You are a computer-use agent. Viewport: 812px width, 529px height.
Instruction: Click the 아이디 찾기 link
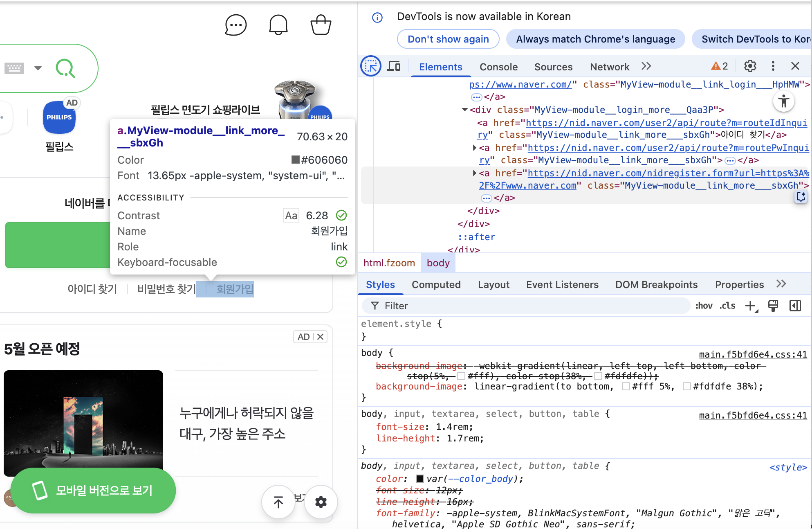(x=92, y=289)
